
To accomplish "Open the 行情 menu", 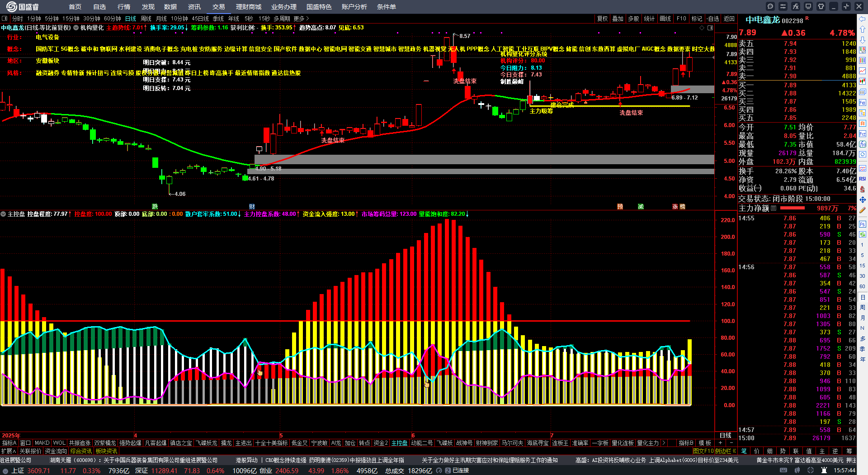I will tap(124, 7).
